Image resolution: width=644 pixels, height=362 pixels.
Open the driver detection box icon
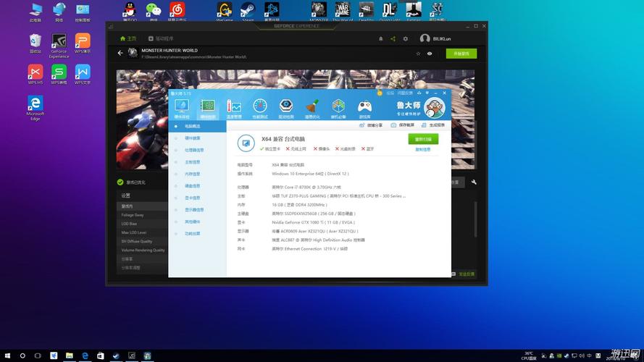(x=286, y=109)
